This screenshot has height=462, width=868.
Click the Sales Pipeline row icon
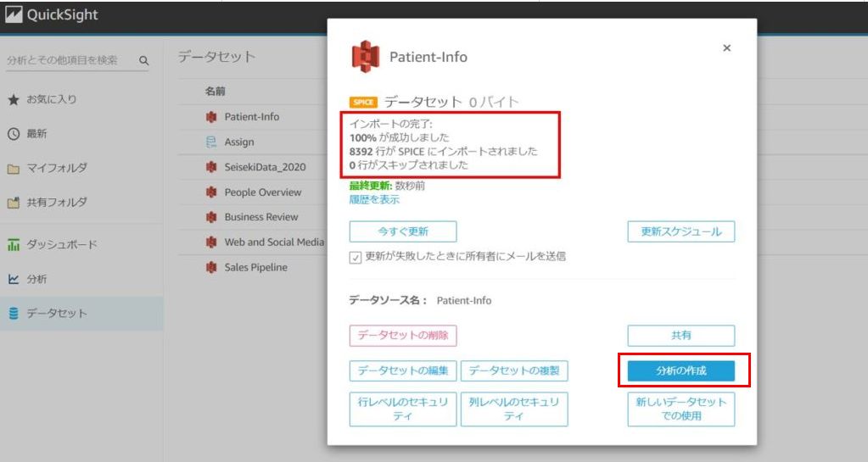point(211,267)
